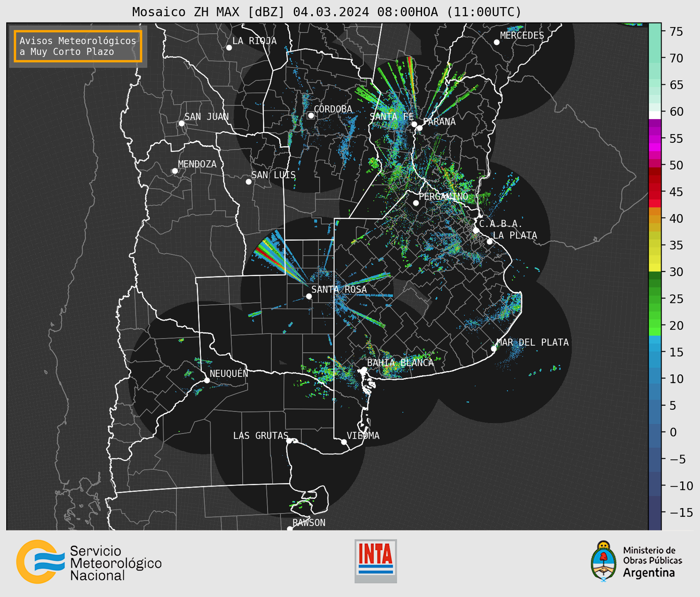This screenshot has height=597, width=700.
Task: Select the SANTA FE city marker dot
Action: point(414,124)
